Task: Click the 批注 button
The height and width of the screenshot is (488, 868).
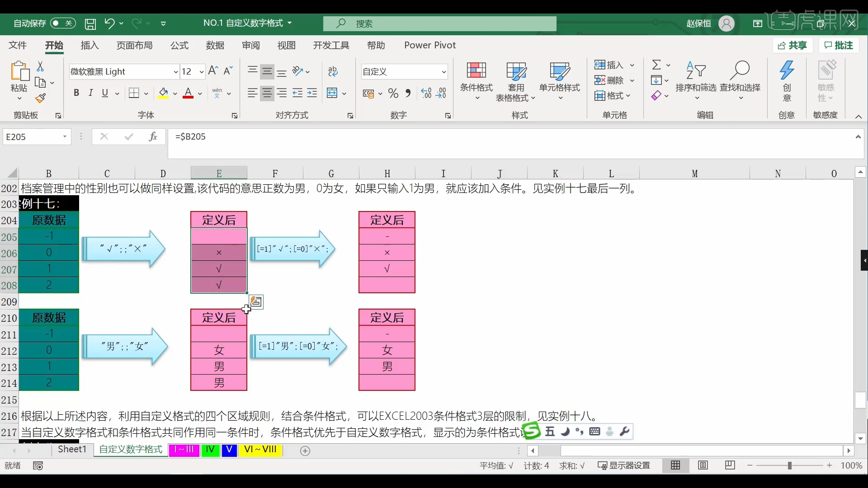Action: tap(839, 45)
